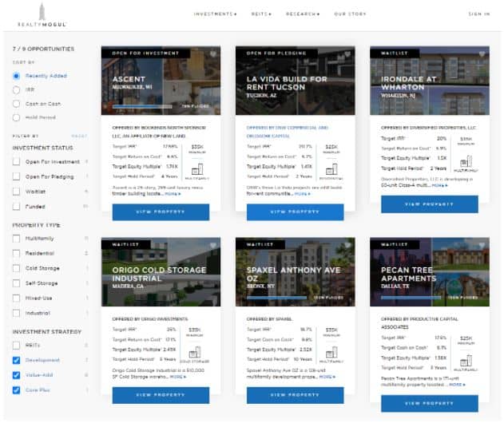Screen dimensions: 504x423
Task: Click Open For Investment badge on Ascent
Action: click(145, 53)
